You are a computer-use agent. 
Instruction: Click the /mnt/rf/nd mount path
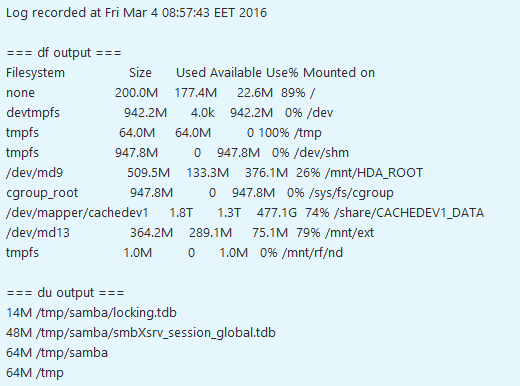click(x=312, y=253)
